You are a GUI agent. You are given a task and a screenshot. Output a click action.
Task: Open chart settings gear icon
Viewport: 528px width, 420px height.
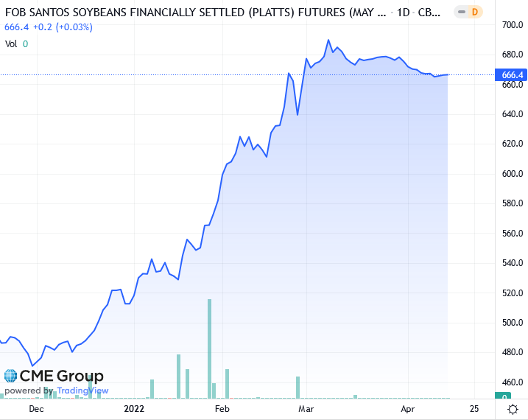coord(512,408)
